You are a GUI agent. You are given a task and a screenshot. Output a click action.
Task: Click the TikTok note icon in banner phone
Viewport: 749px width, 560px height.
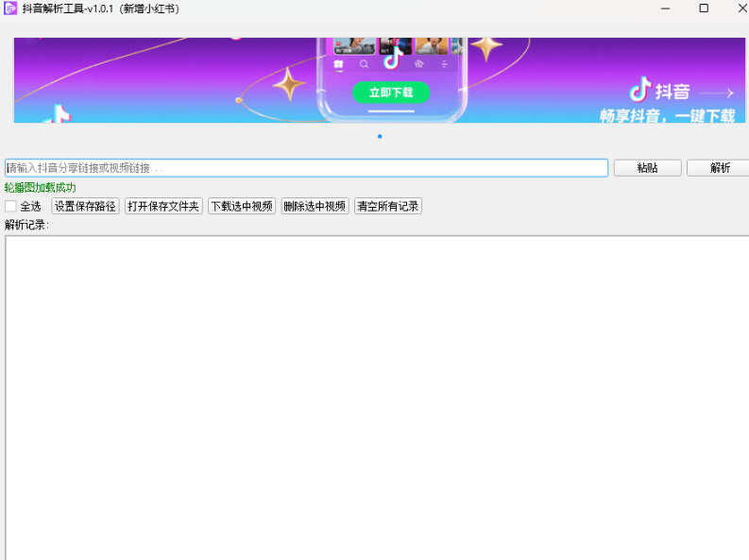pos(393,59)
